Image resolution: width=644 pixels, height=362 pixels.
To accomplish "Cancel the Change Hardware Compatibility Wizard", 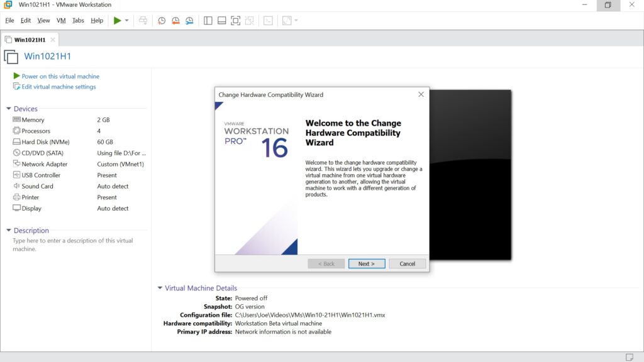I will pyautogui.click(x=407, y=264).
